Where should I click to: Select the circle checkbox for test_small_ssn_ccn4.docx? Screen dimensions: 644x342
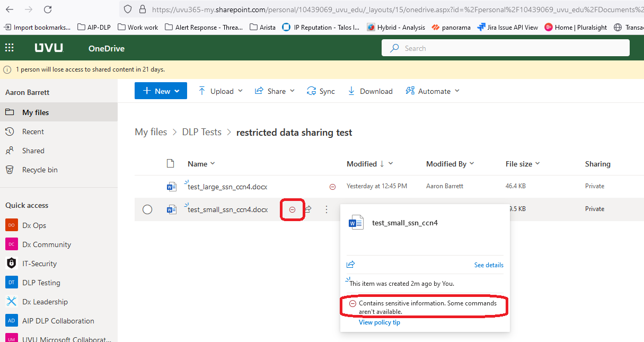click(147, 209)
